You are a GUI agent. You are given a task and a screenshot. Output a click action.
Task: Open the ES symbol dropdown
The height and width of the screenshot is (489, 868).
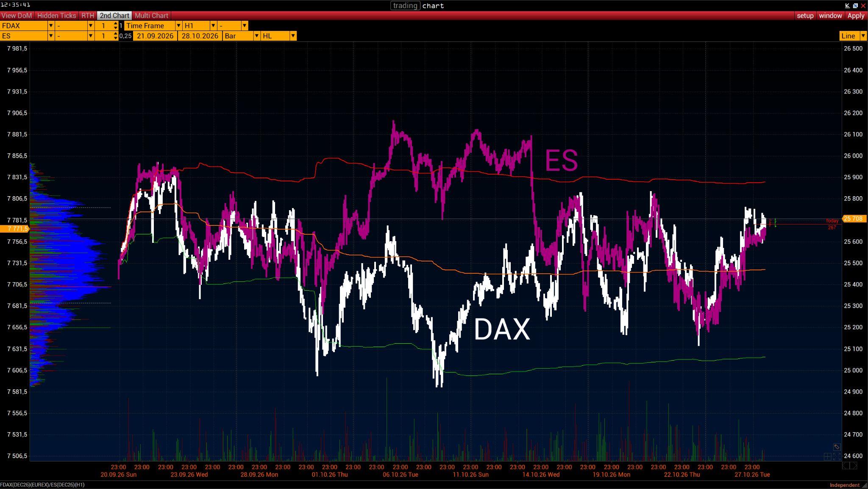click(x=51, y=36)
